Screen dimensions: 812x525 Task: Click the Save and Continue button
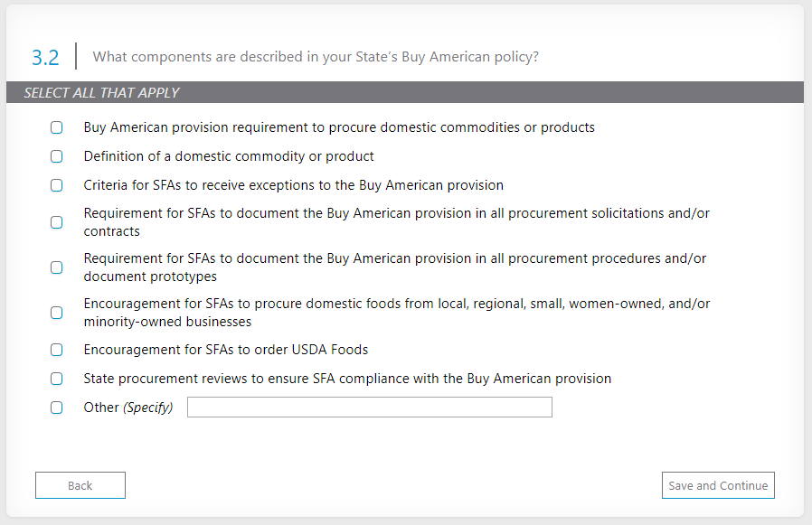718,485
